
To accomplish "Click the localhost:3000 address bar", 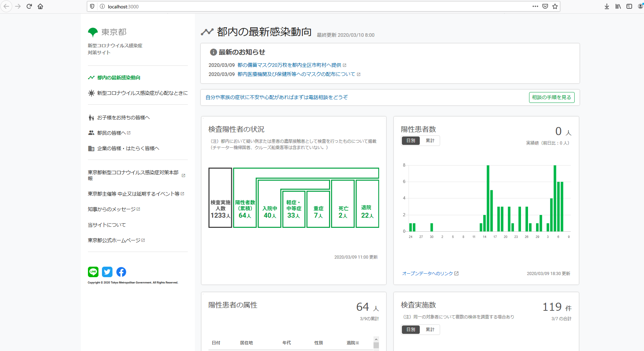I will click(x=315, y=6).
